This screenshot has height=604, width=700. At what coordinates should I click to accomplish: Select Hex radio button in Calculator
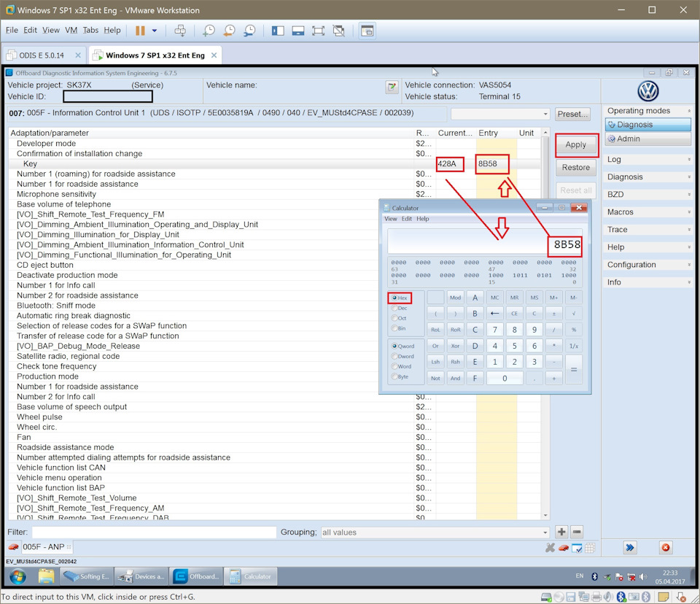[x=394, y=298]
